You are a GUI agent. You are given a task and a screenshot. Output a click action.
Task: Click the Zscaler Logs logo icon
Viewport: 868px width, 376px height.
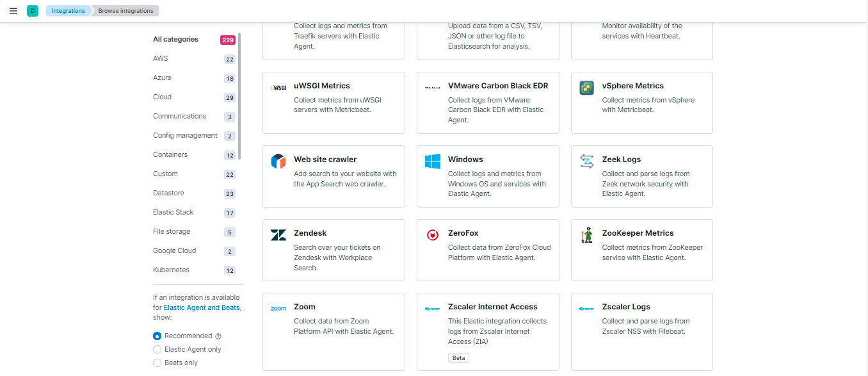point(586,309)
